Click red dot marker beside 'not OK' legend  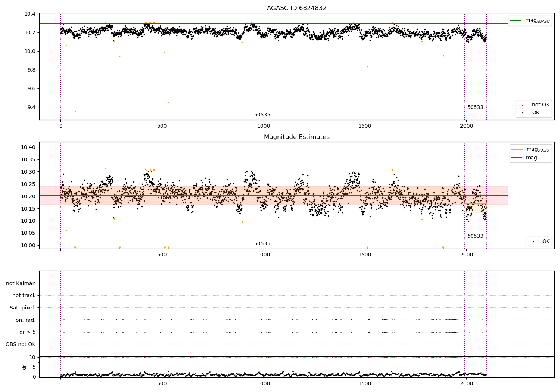tap(523, 105)
